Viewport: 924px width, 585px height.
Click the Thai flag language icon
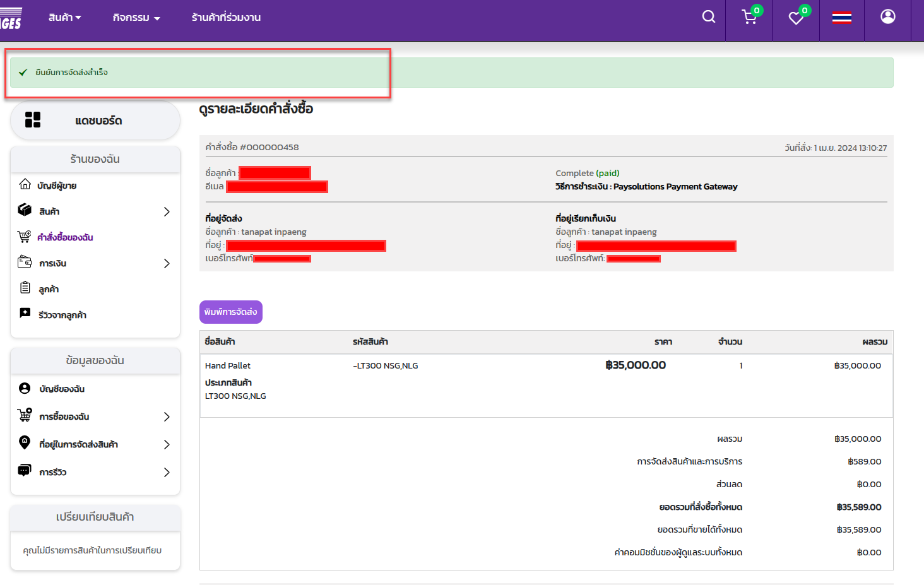(841, 18)
